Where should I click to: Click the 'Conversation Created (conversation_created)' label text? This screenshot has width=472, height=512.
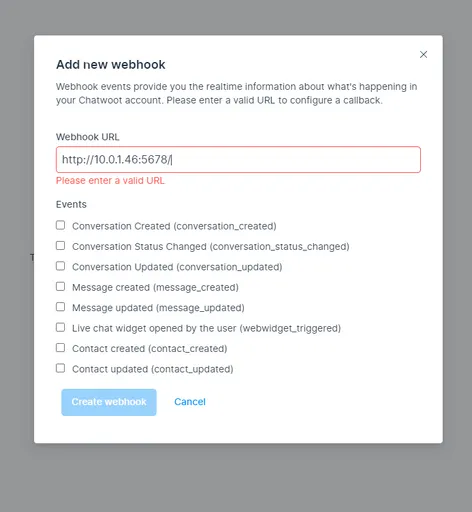174,226
